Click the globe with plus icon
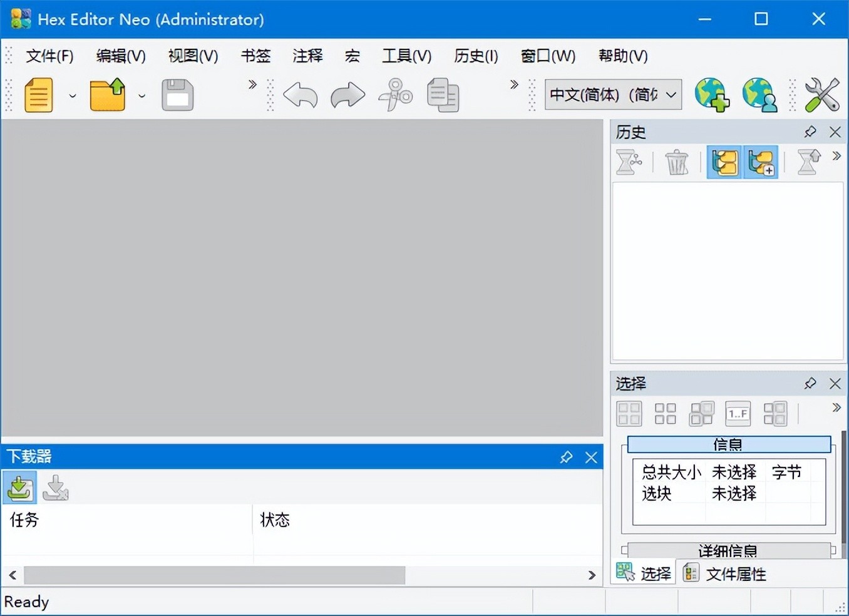Screen dimensions: 849x616 click(712, 95)
